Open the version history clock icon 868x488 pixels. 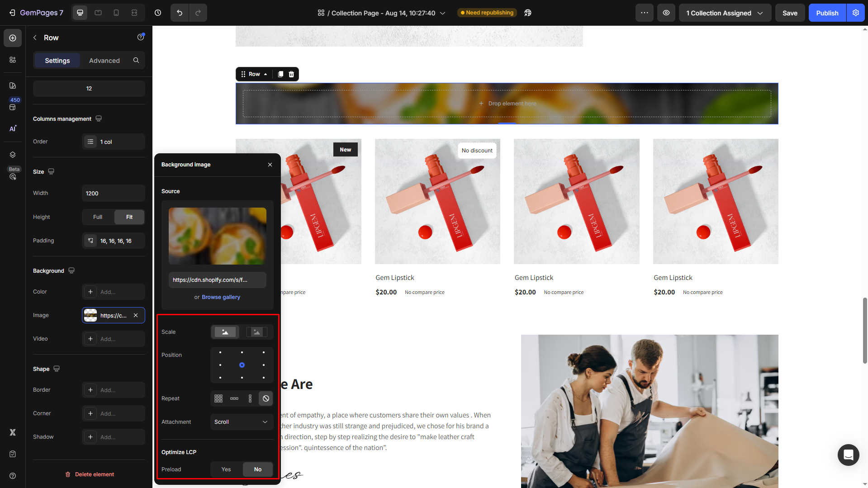point(158,13)
